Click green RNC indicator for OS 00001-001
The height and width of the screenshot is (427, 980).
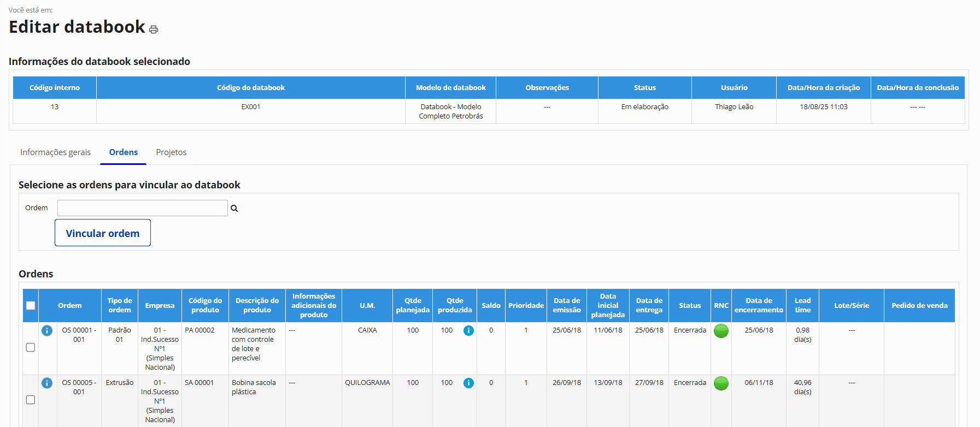[721, 331]
